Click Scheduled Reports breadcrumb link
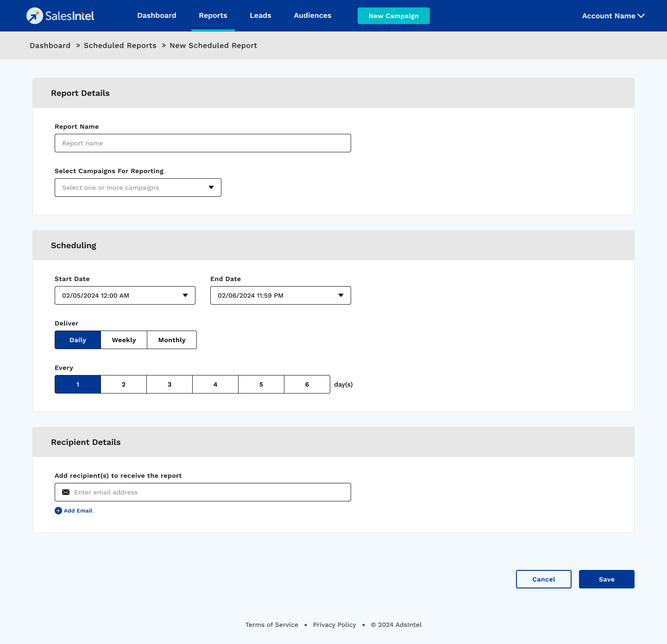The image size is (667, 644). 120,45
